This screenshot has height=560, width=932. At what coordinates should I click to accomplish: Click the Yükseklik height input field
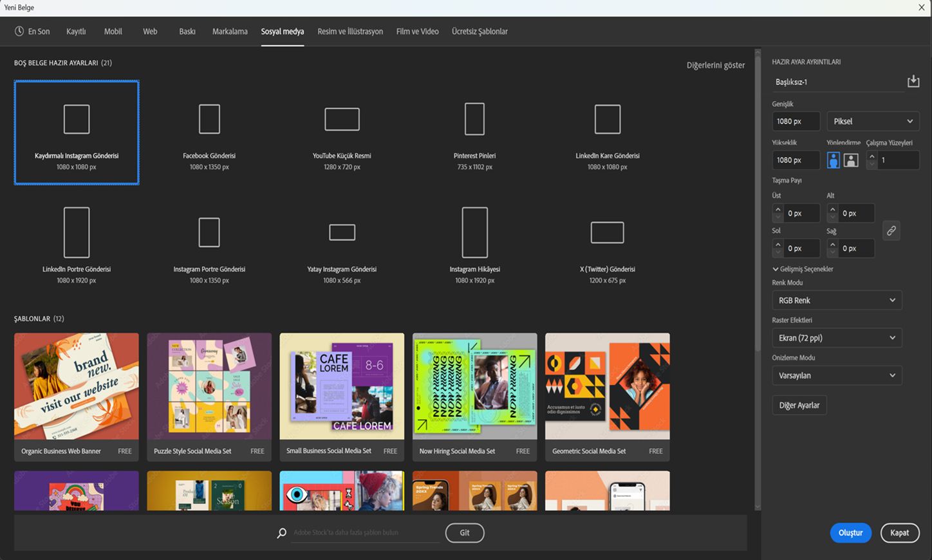pos(796,160)
